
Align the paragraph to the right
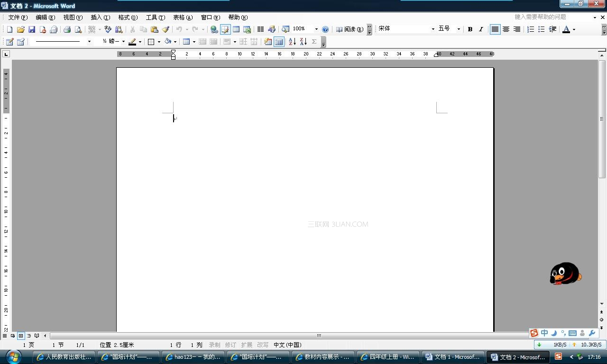tap(517, 29)
